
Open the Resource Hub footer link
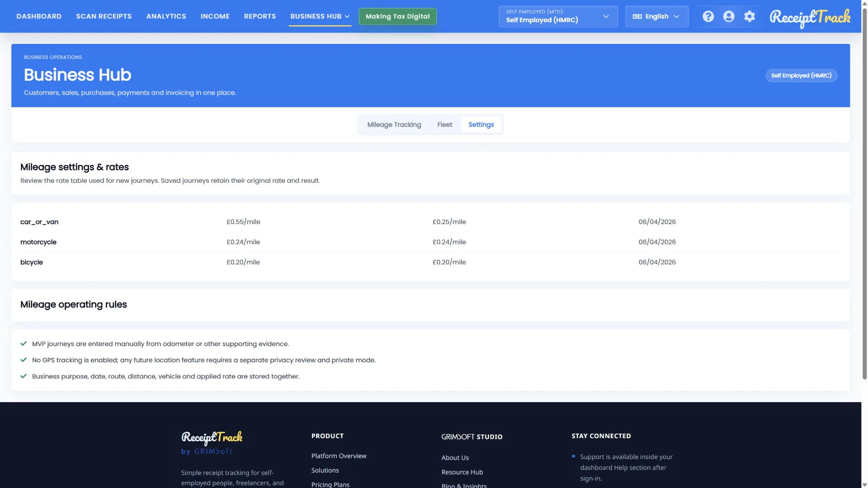(x=462, y=472)
